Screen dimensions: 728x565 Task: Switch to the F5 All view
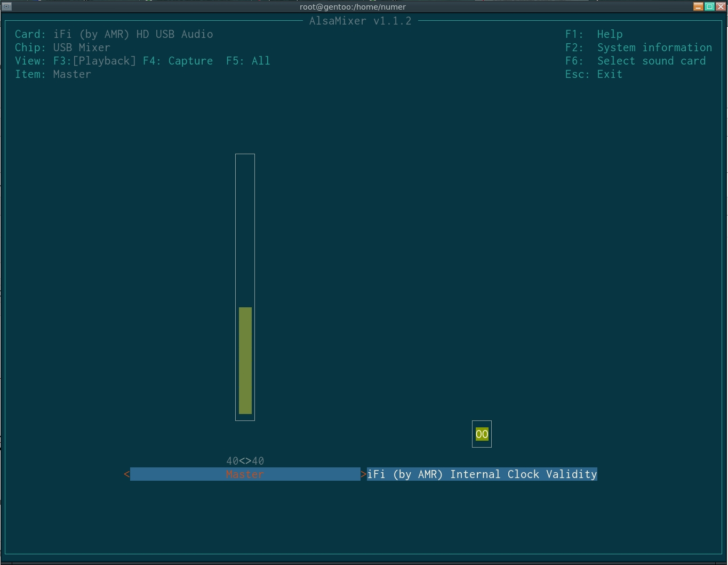click(248, 61)
